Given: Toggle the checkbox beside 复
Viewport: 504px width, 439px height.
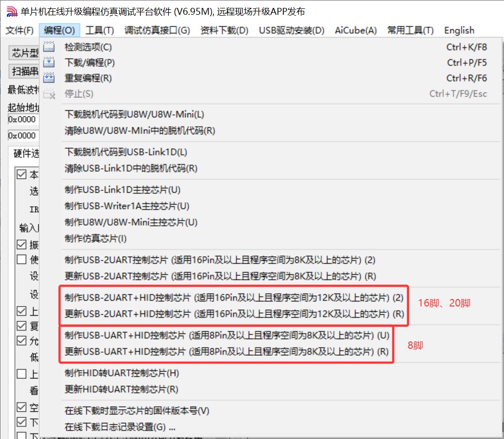Looking at the screenshot, I should click(x=22, y=326).
